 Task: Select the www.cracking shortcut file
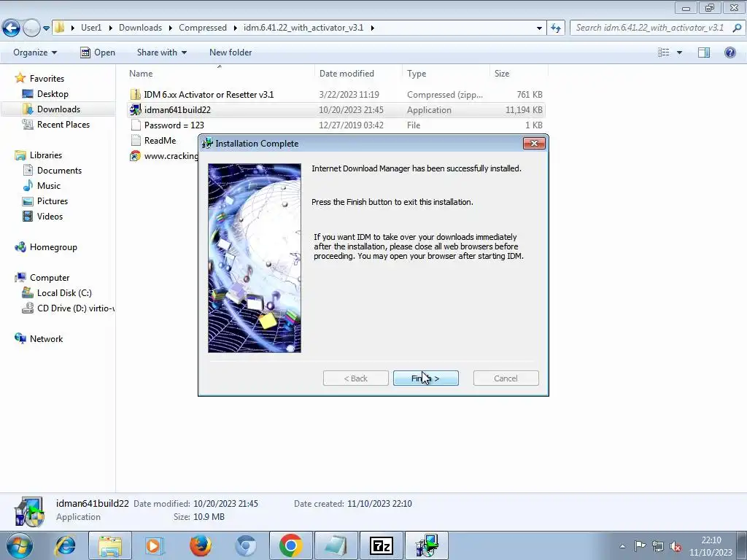(163, 156)
